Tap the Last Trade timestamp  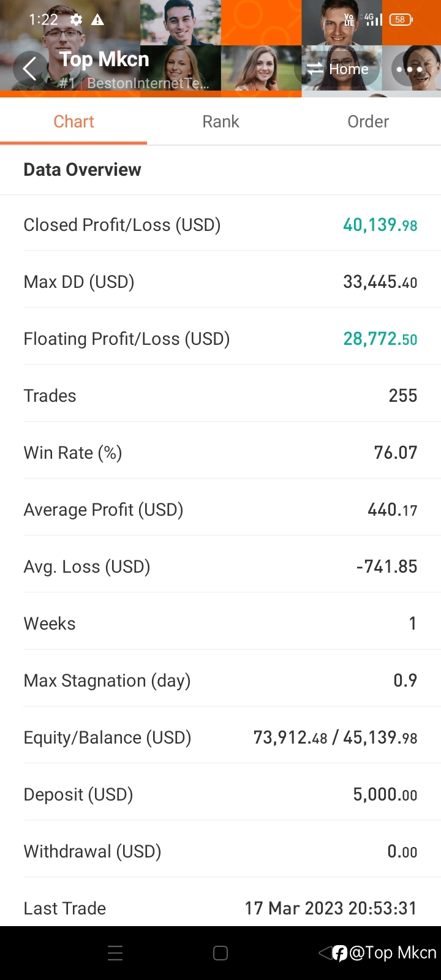coord(331,908)
